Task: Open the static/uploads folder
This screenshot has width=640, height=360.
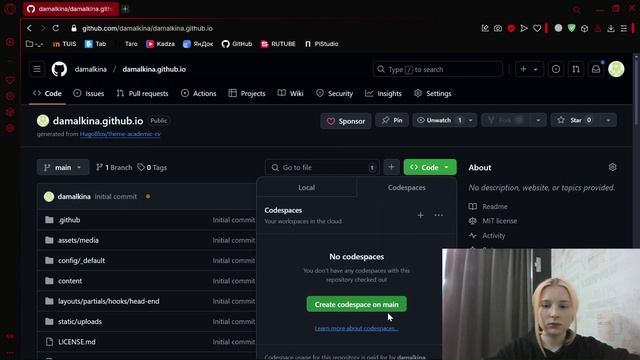Action: coord(80,322)
